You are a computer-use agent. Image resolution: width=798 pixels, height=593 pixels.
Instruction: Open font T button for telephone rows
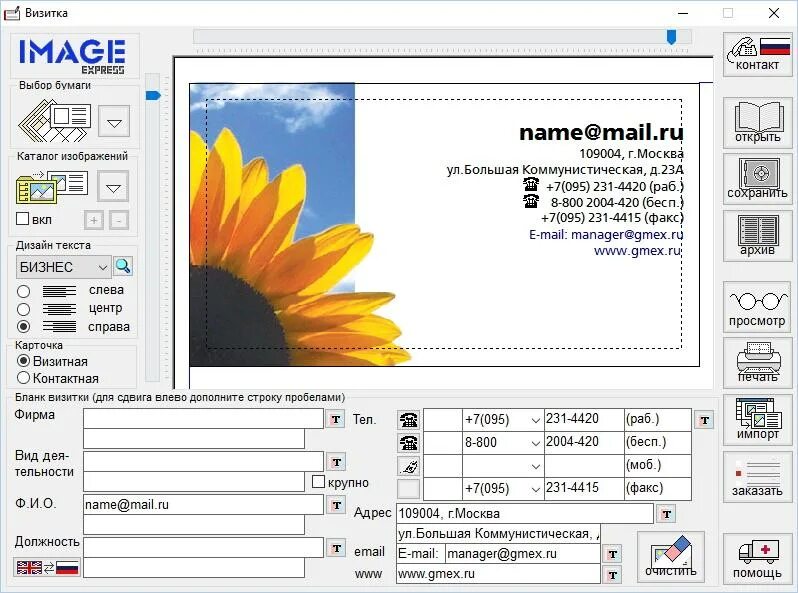(704, 420)
